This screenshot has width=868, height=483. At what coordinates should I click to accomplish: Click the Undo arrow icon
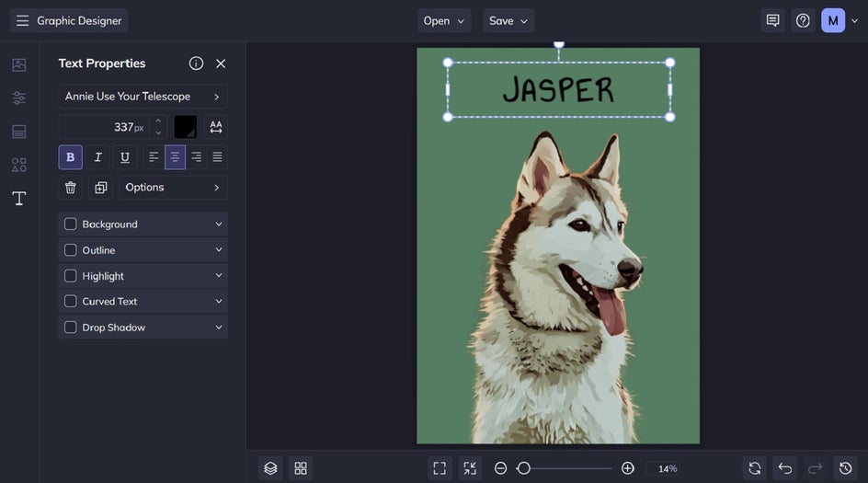point(784,468)
